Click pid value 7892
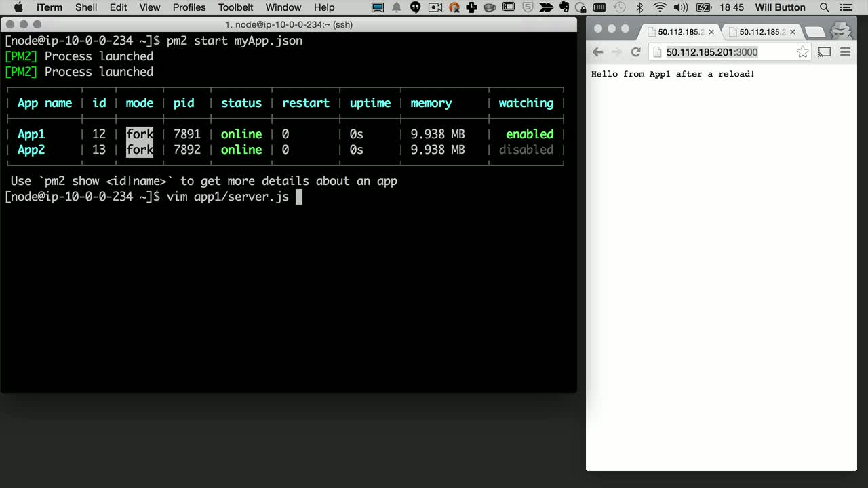Screen dimensions: 868x488 (187, 150)
